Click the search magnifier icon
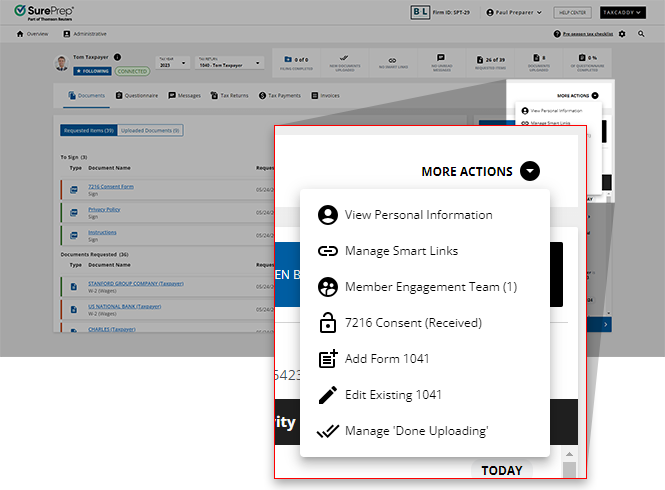This screenshot has height=490, width=665. point(641,34)
